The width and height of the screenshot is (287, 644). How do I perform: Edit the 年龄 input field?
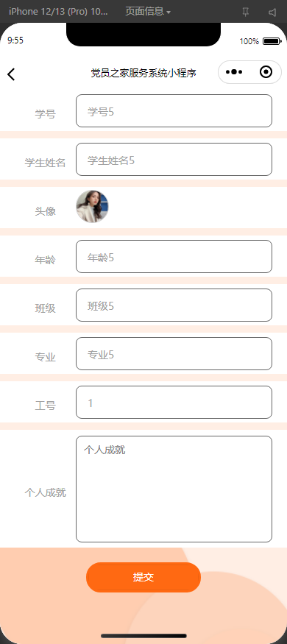click(x=174, y=256)
